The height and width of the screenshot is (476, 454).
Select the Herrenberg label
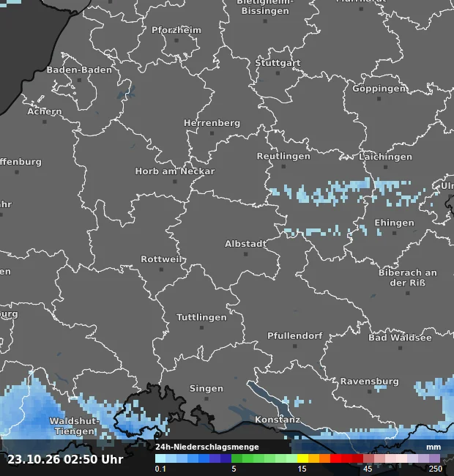pyautogui.click(x=212, y=123)
